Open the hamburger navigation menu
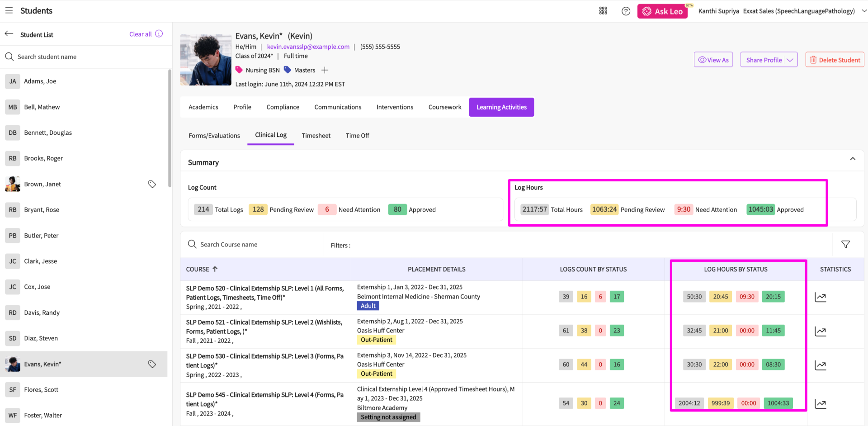The width and height of the screenshot is (868, 426). (9, 10)
